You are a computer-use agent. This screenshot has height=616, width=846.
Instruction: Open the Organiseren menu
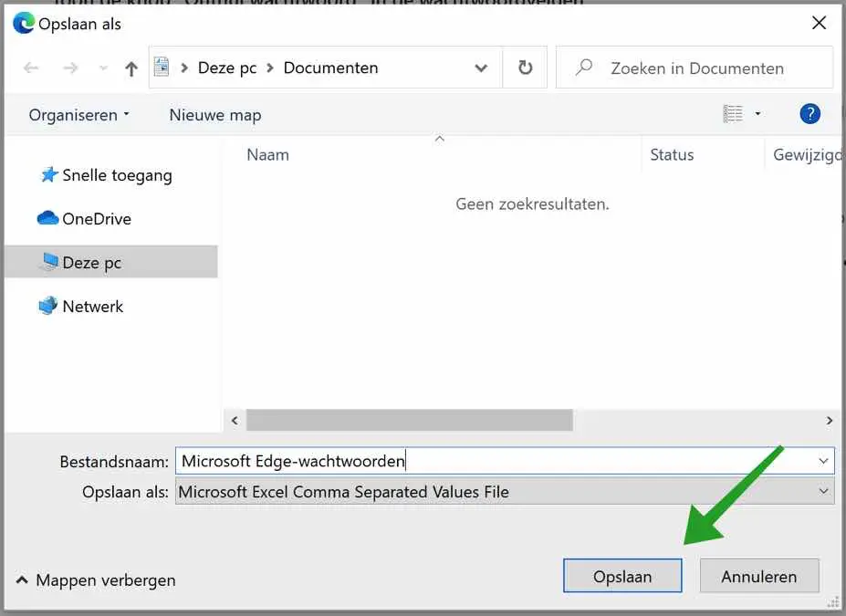78,115
